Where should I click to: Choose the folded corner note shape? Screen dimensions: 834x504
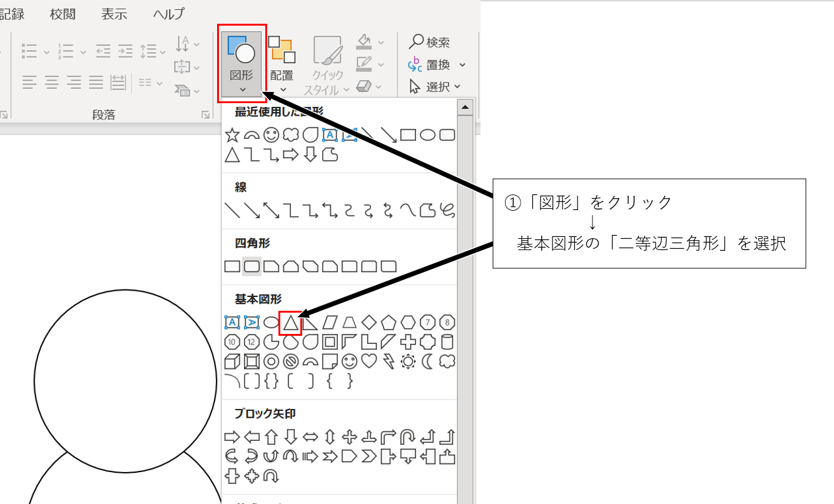[330, 361]
